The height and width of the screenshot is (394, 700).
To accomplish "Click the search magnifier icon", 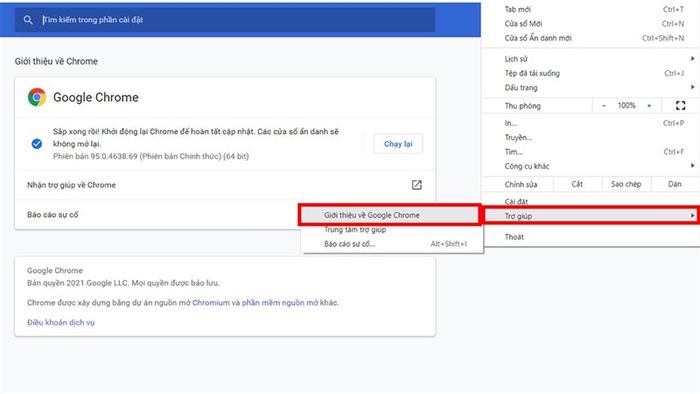I will [28, 20].
